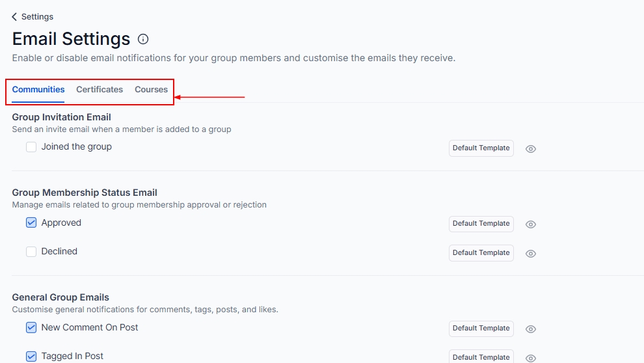Go back to Settings
This screenshot has height=363, width=644.
click(x=37, y=17)
